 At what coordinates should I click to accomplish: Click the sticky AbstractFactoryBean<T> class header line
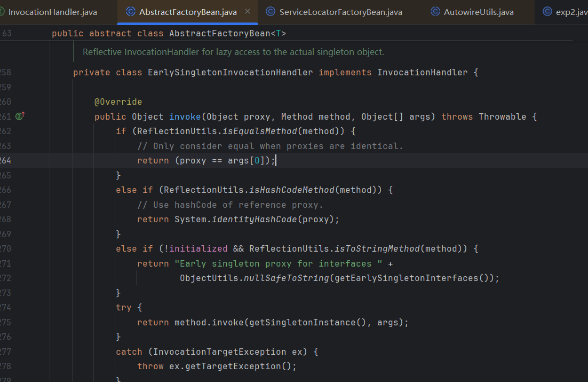(x=169, y=33)
